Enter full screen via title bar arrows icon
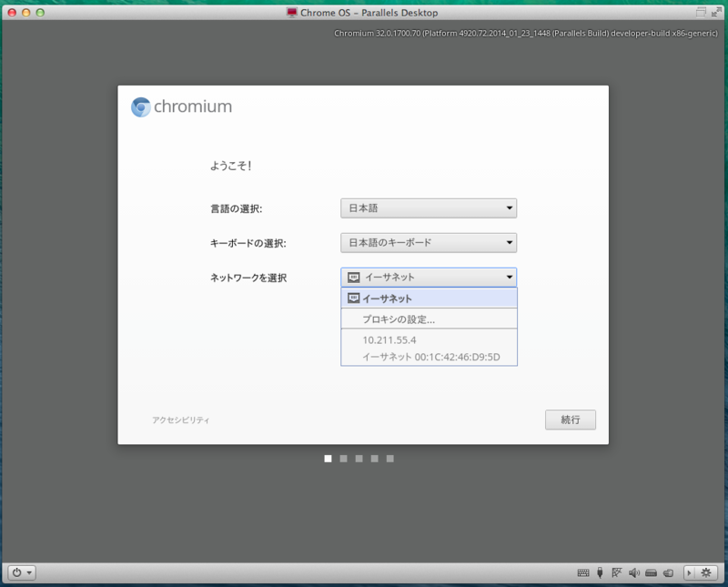 [716, 13]
